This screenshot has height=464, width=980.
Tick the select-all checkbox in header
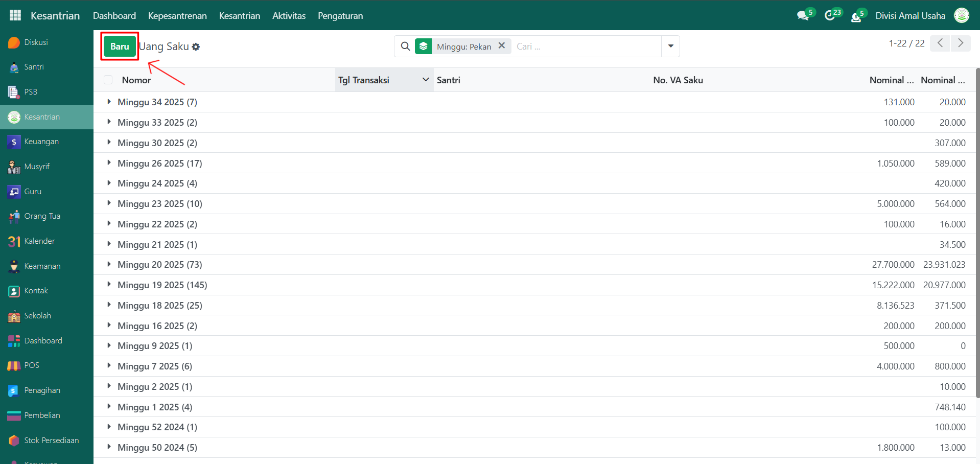click(x=108, y=80)
